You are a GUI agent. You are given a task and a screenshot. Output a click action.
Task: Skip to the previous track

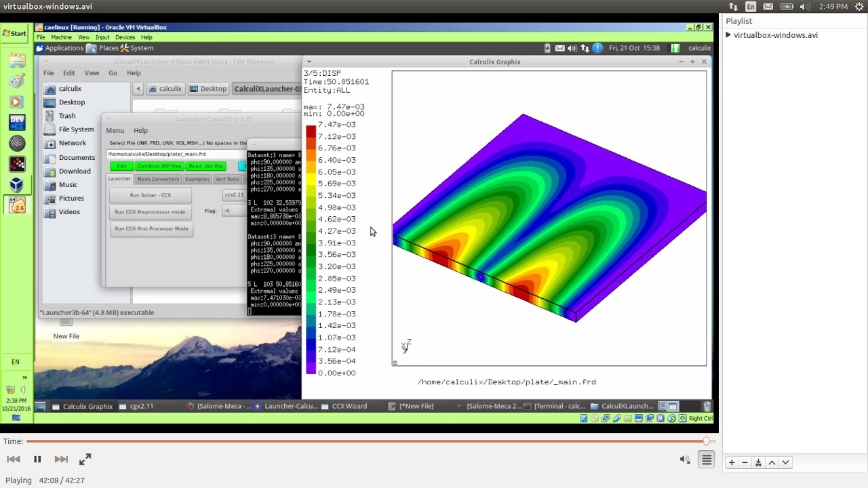pos(13,460)
